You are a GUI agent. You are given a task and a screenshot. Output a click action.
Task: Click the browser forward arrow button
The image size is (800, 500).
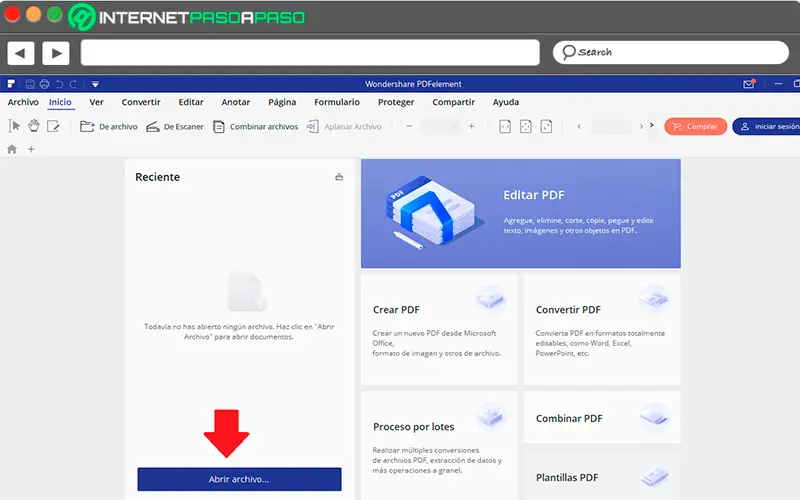click(x=56, y=53)
